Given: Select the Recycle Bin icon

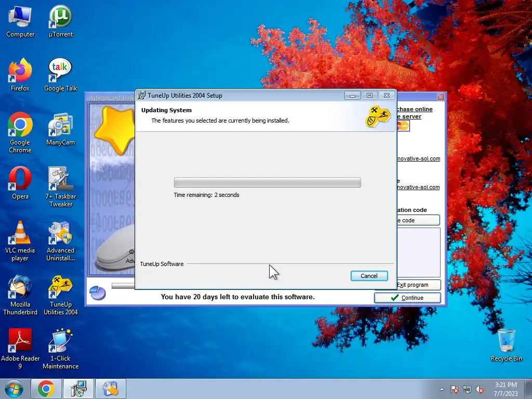Looking at the screenshot, I should pos(506,345).
